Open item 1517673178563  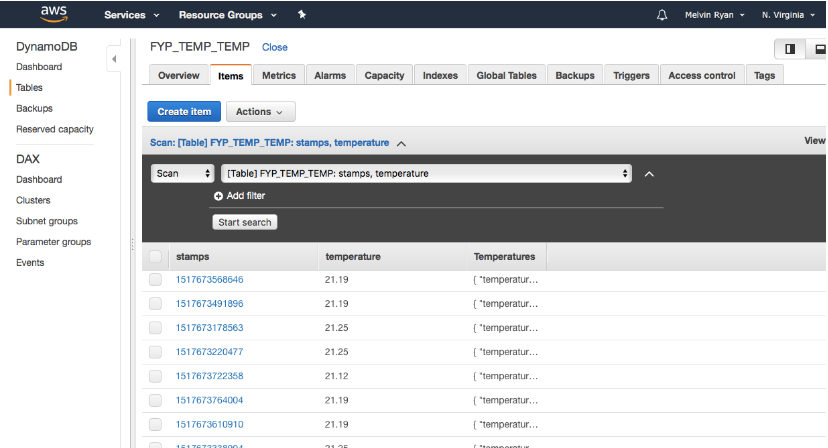210,328
